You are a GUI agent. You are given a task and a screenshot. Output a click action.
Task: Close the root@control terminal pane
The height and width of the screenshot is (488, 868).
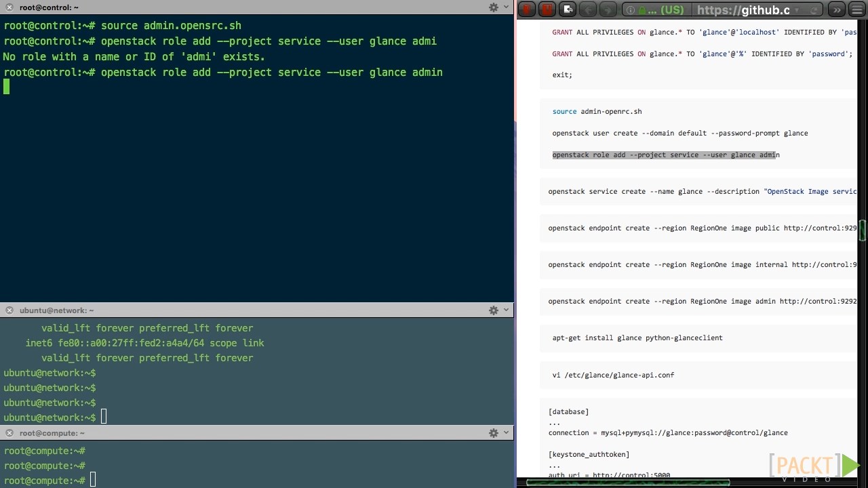click(x=9, y=7)
